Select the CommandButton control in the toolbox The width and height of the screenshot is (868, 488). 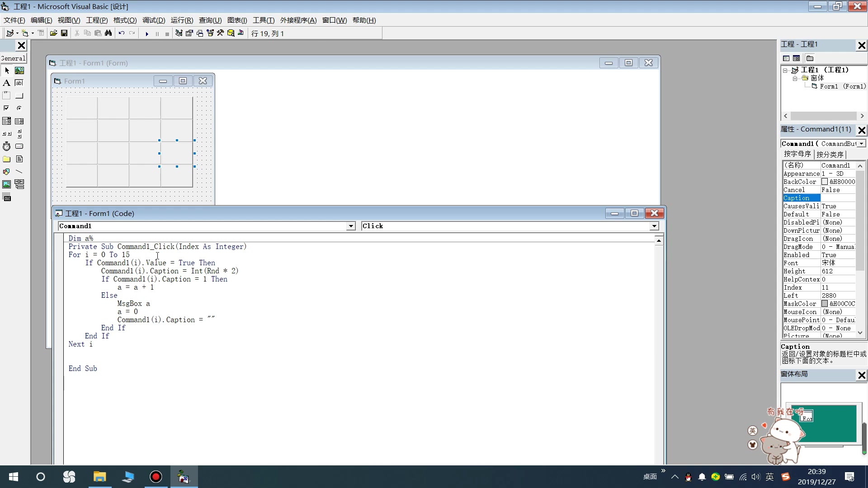coord(19,96)
